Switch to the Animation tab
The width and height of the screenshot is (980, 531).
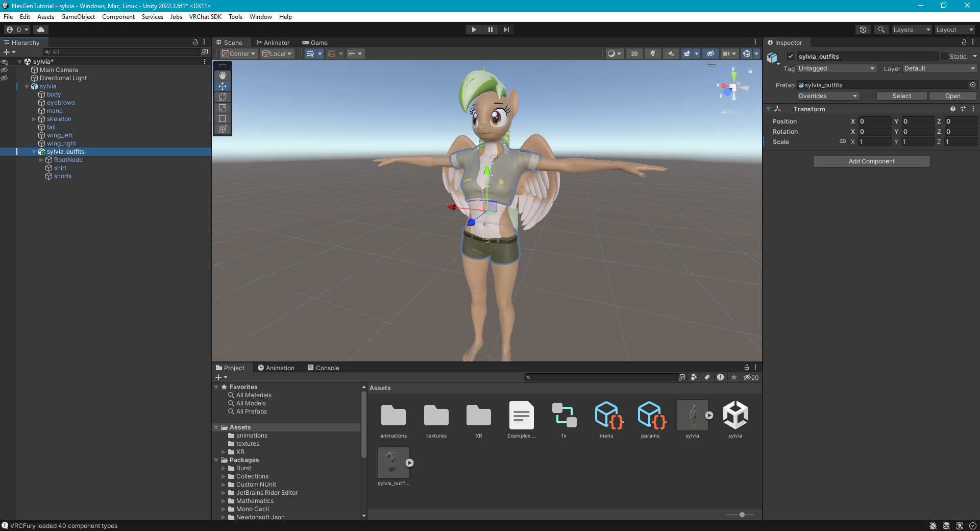(276, 368)
